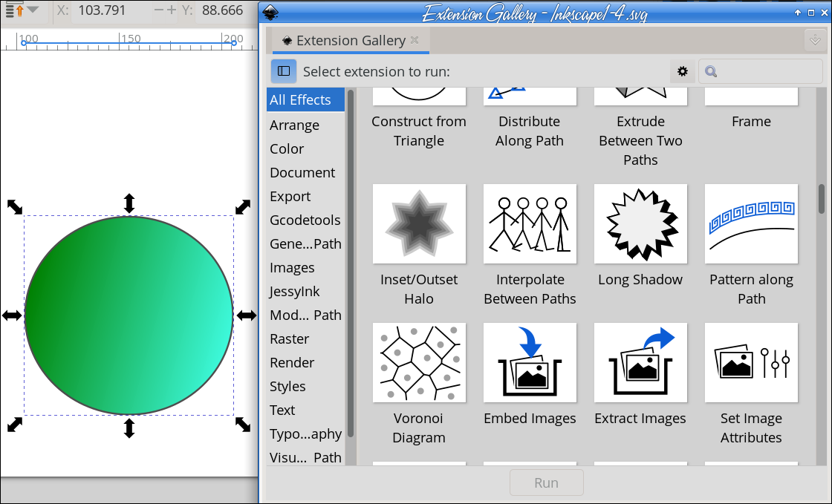The height and width of the screenshot is (504, 832).
Task: Click the top-middle vertical scale handle
Action: [129, 203]
